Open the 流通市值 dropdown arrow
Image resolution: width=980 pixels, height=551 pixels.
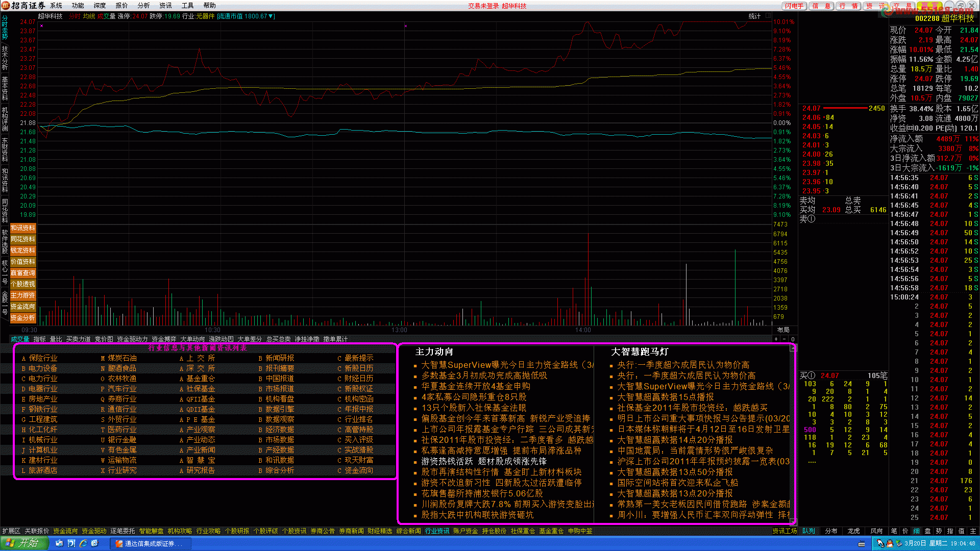271,16
